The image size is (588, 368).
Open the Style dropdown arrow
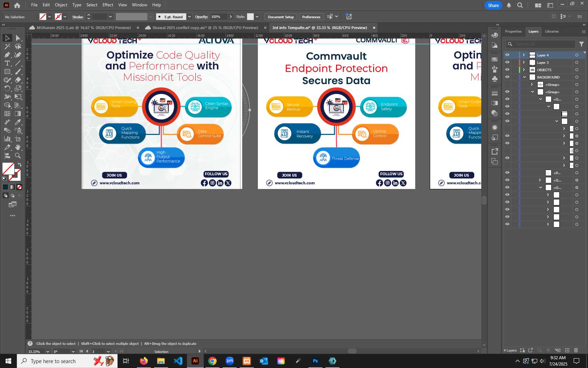coord(257,17)
